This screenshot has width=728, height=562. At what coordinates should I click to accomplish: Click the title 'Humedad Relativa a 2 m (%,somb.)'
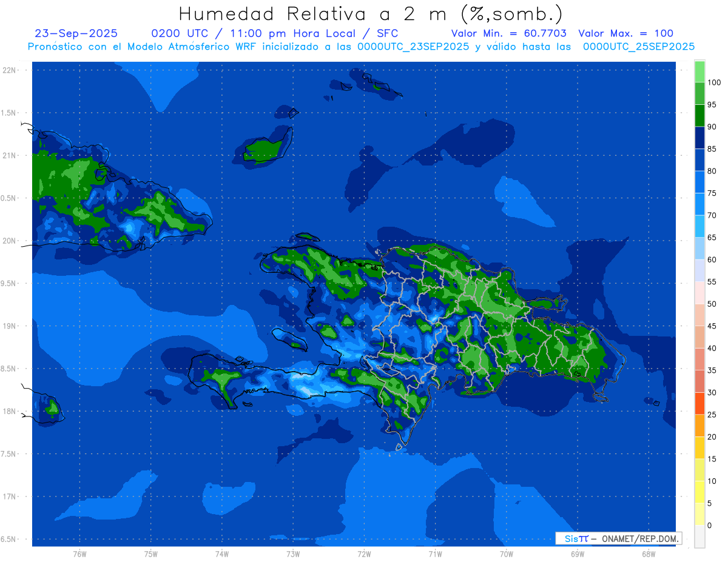click(371, 13)
